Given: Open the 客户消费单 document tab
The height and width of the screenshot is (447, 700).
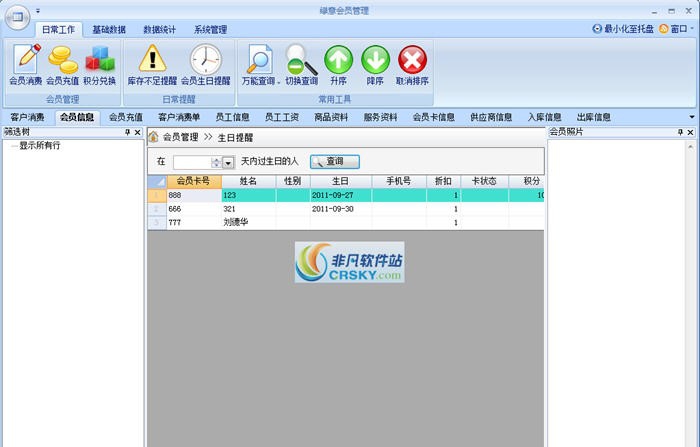Looking at the screenshot, I should [179, 117].
